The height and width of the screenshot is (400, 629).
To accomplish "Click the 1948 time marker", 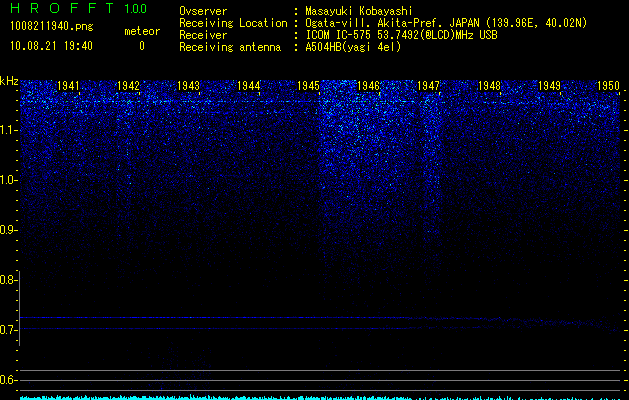I will click(x=489, y=86).
